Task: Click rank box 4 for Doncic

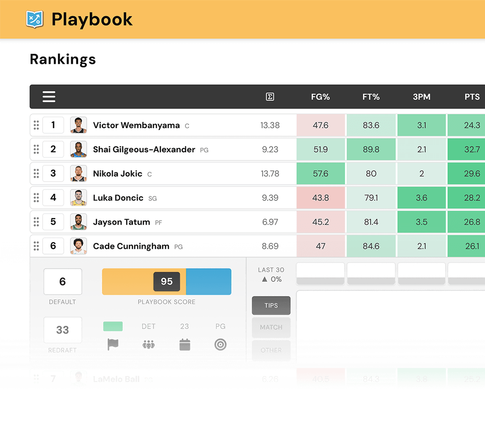Action: [x=53, y=198]
